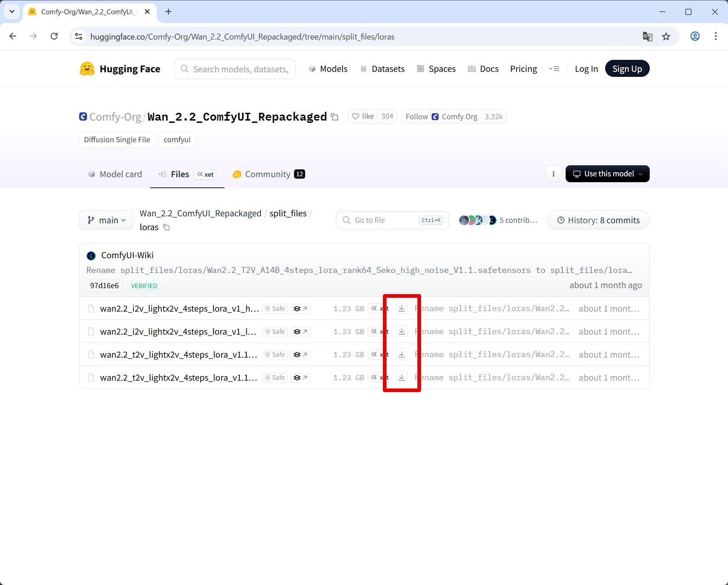Close the Comfy-Org browser tab
Image resolution: width=728 pixels, height=585 pixels.
[x=147, y=12]
